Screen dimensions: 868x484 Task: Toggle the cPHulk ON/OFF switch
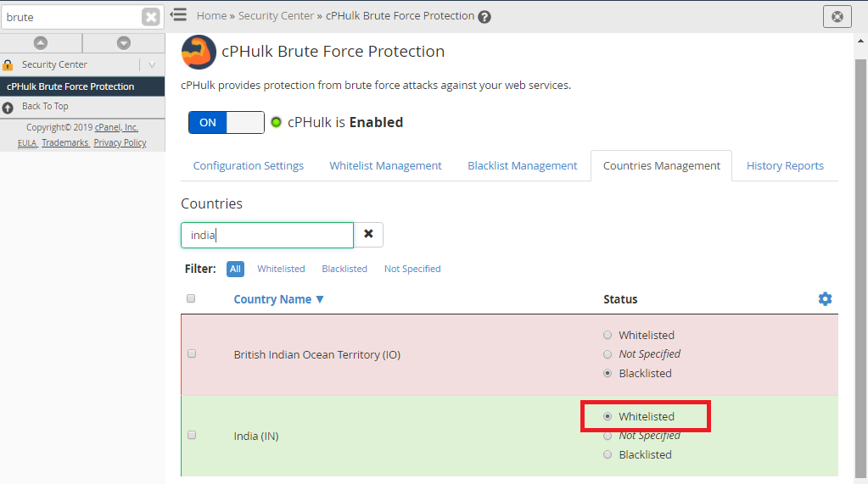227,122
